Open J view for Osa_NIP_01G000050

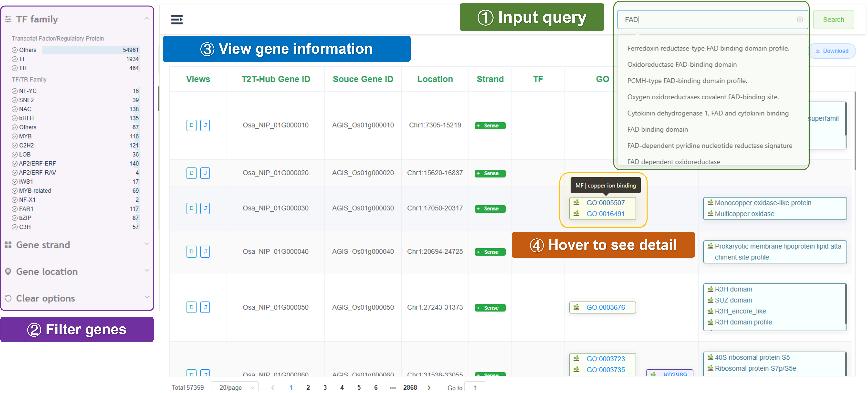pos(205,307)
